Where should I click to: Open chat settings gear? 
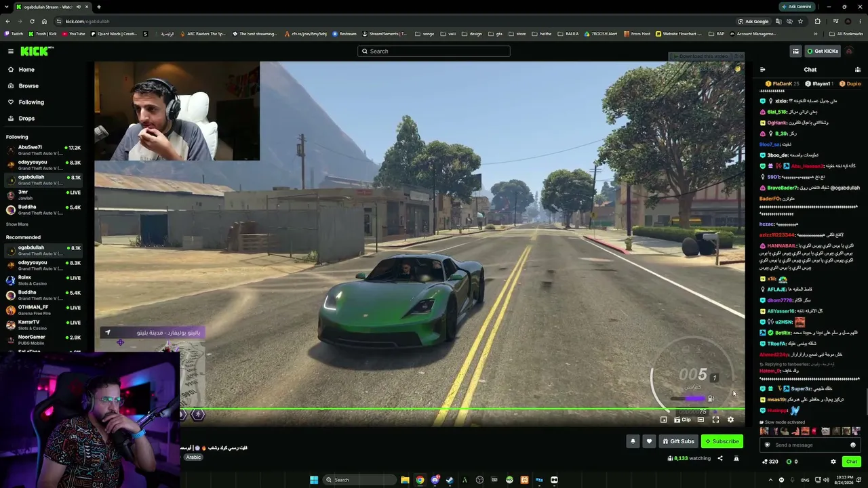[x=833, y=462]
